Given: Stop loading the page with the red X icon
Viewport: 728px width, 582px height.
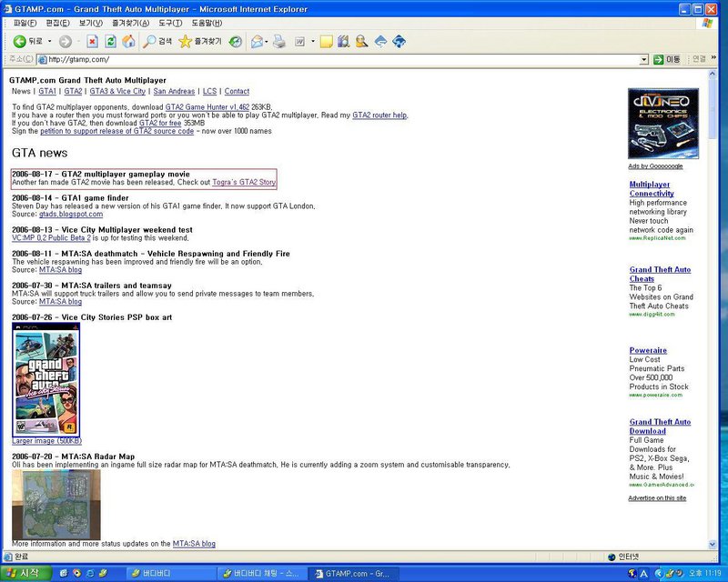Looking at the screenshot, I should (x=92, y=42).
